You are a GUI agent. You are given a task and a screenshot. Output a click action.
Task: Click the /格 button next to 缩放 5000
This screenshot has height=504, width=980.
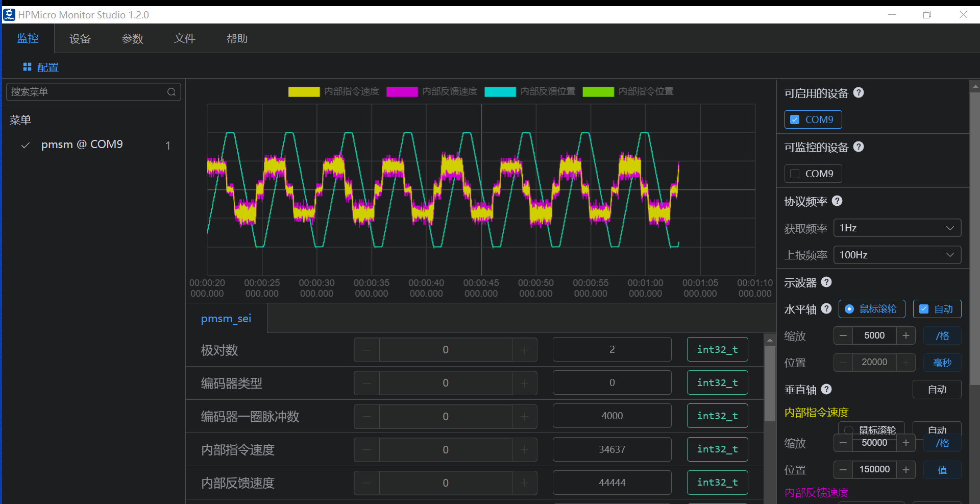coord(942,335)
